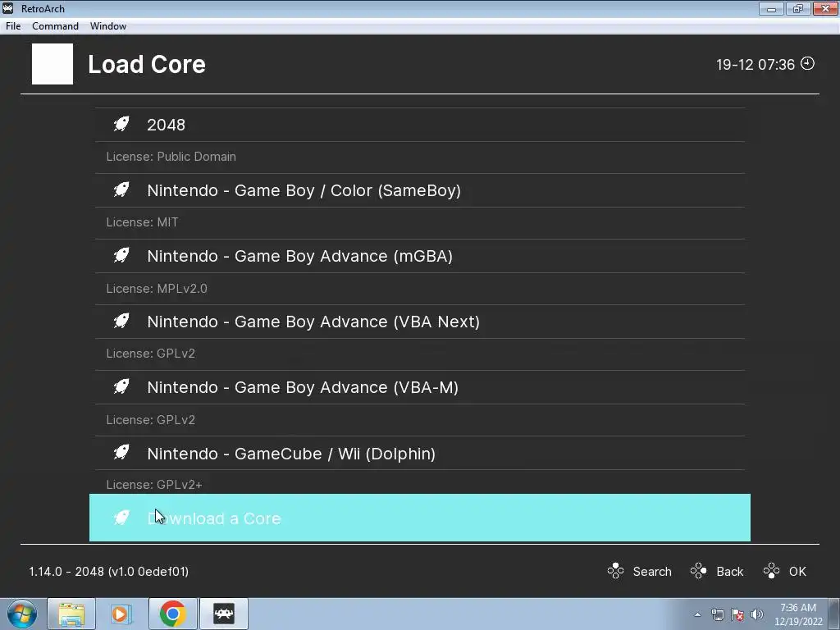
Task: Click the rocket icon beside Dolphin core
Action: pyautogui.click(x=121, y=453)
